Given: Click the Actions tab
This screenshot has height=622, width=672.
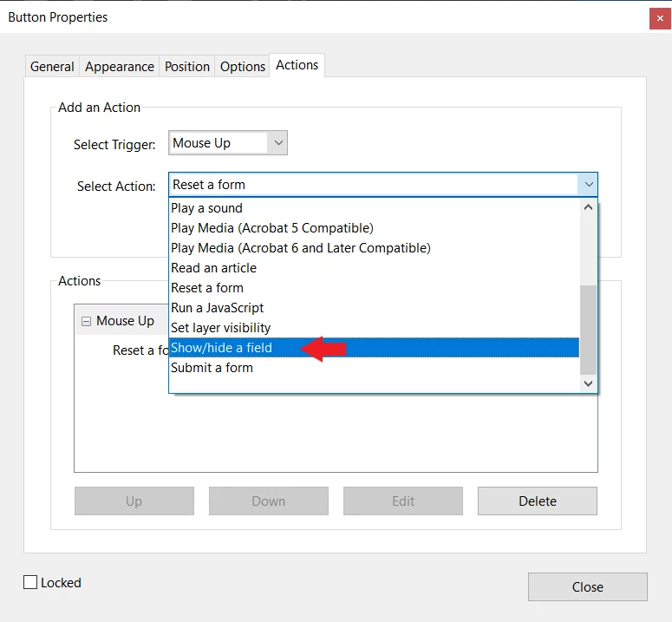Looking at the screenshot, I should point(297,65).
